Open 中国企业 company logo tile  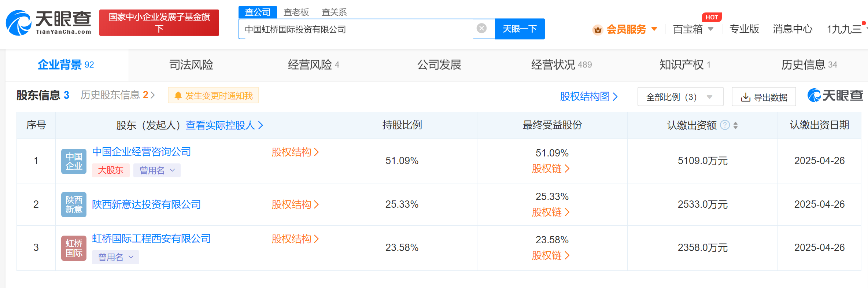tap(74, 161)
